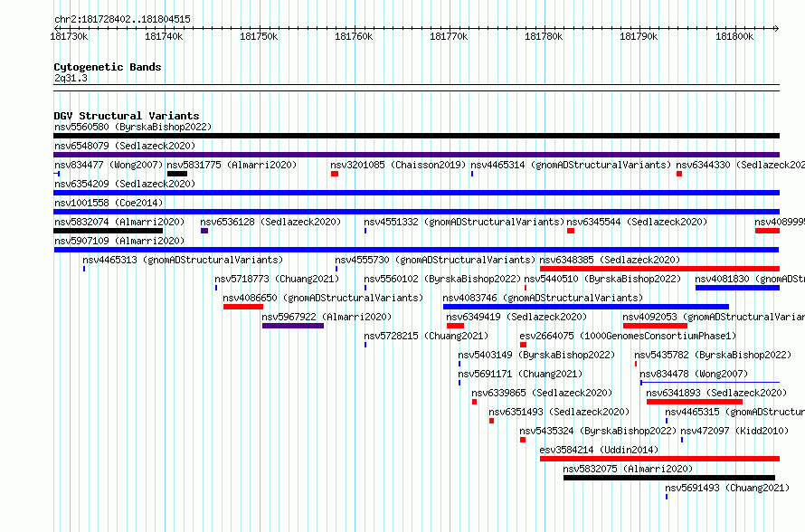Open nsv6348385 (Sedlazeck2020) label
This screenshot has height=532, width=805.
[x=610, y=260]
